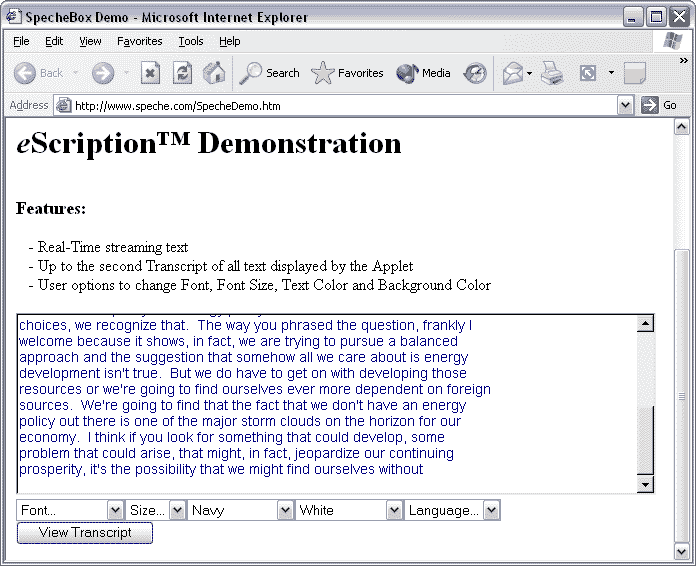
Task: Click the Windows flag logo icon
Action: pos(673,41)
